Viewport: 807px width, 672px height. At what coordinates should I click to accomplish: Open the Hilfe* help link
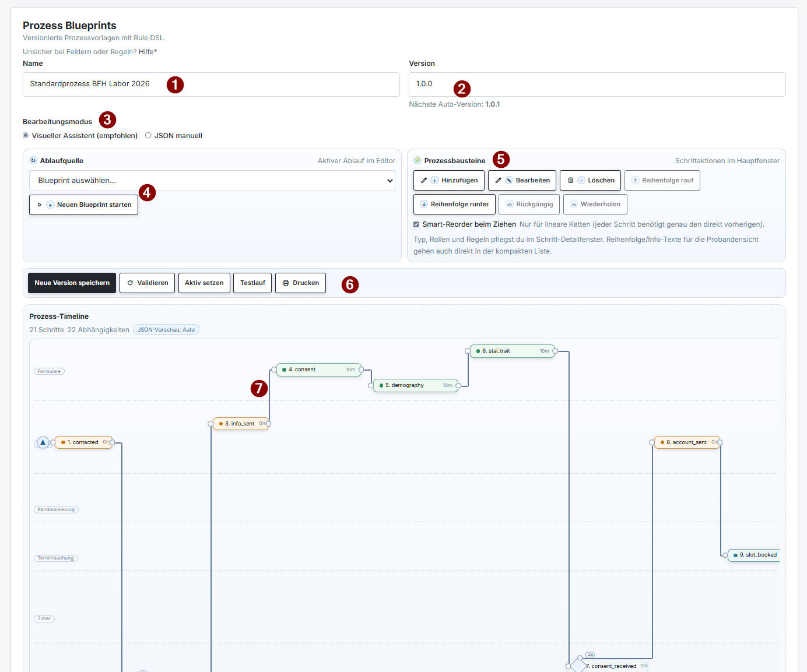tap(148, 52)
